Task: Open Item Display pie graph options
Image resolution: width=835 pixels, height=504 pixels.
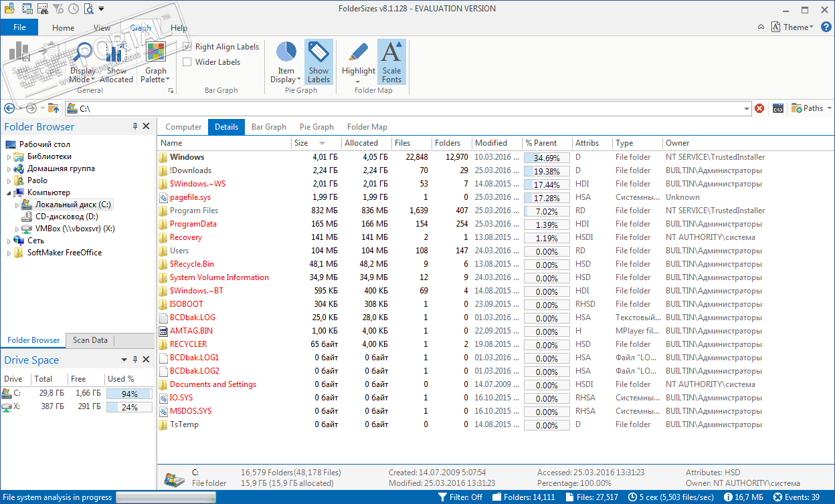Action: click(286, 62)
